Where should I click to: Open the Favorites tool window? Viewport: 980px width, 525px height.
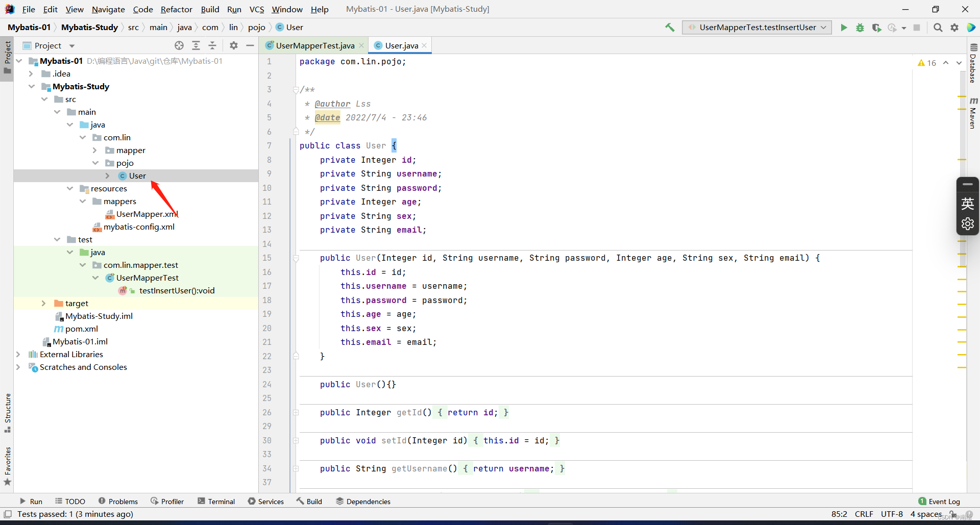click(7, 466)
